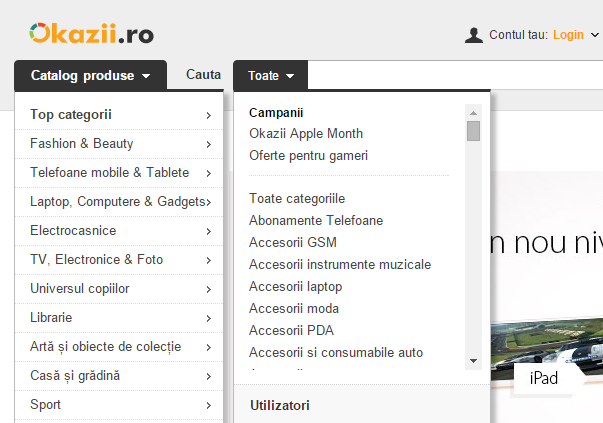The height and width of the screenshot is (423, 603).
Task: Expand chevron next to Electrocasnice
Action: [x=208, y=231]
